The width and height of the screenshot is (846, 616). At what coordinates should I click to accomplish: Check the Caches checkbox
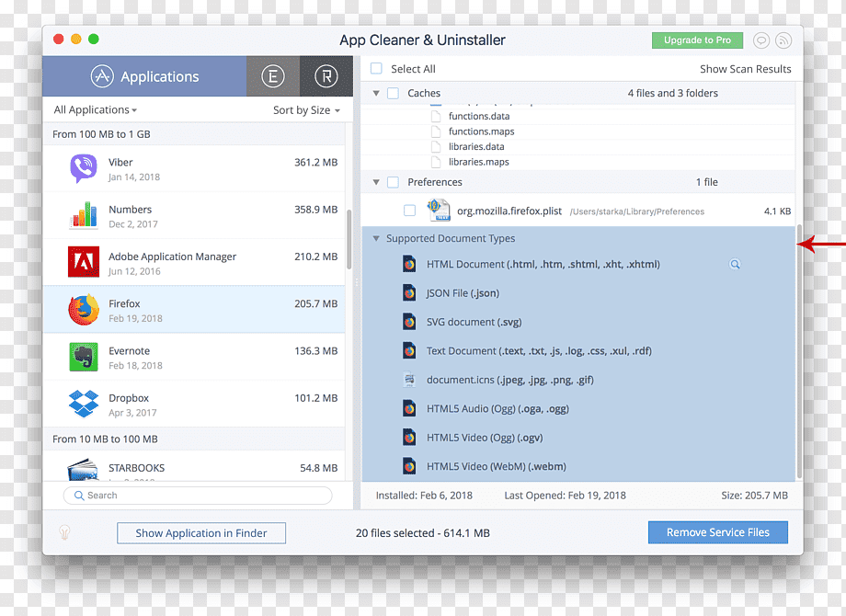(394, 93)
